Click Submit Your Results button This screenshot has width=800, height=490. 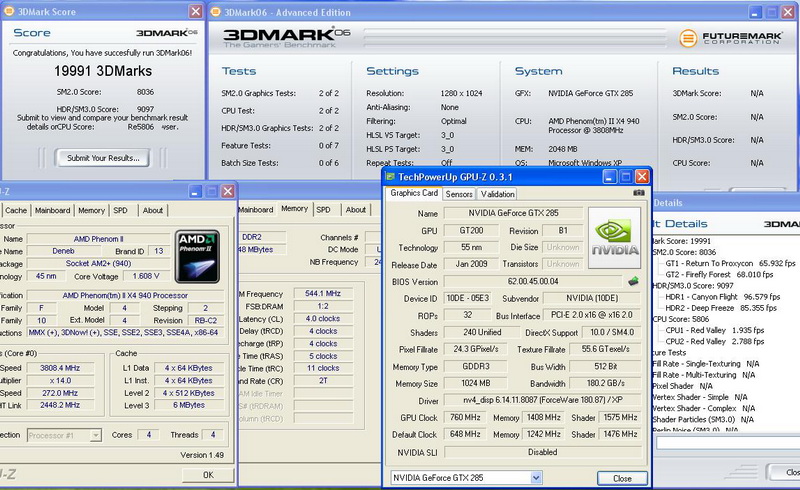[103, 158]
